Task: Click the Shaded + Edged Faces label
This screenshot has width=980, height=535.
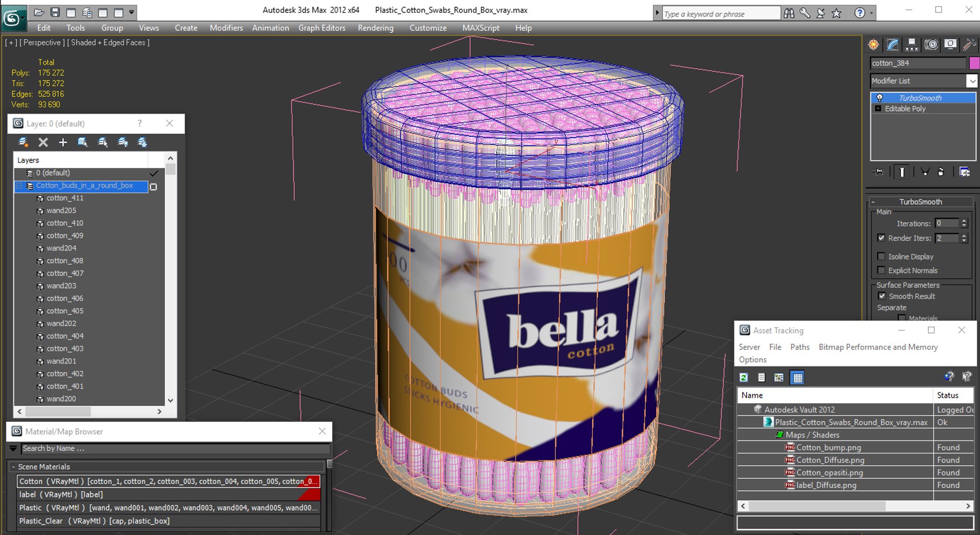Action: point(108,42)
